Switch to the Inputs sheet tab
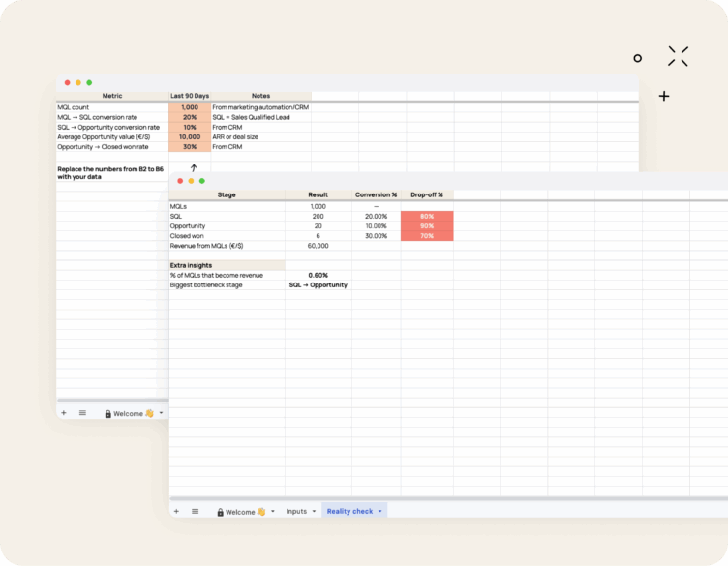Viewport: 728px width, 566px height. pyautogui.click(x=296, y=511)
